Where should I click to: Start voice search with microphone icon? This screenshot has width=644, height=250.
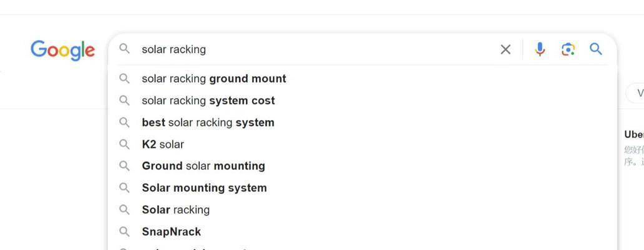(x=540, y=49)
